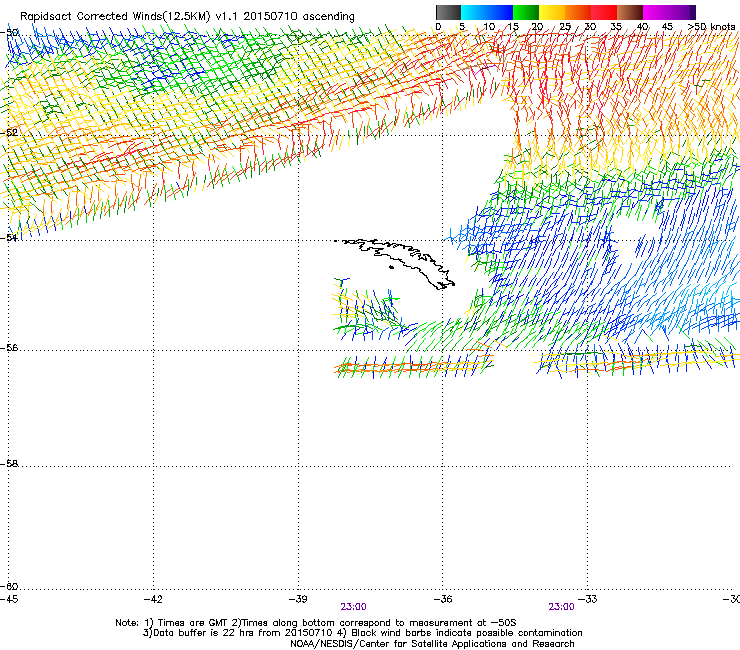
Task: Select the green 15-20 knots legend band
Action: point(526,12)
